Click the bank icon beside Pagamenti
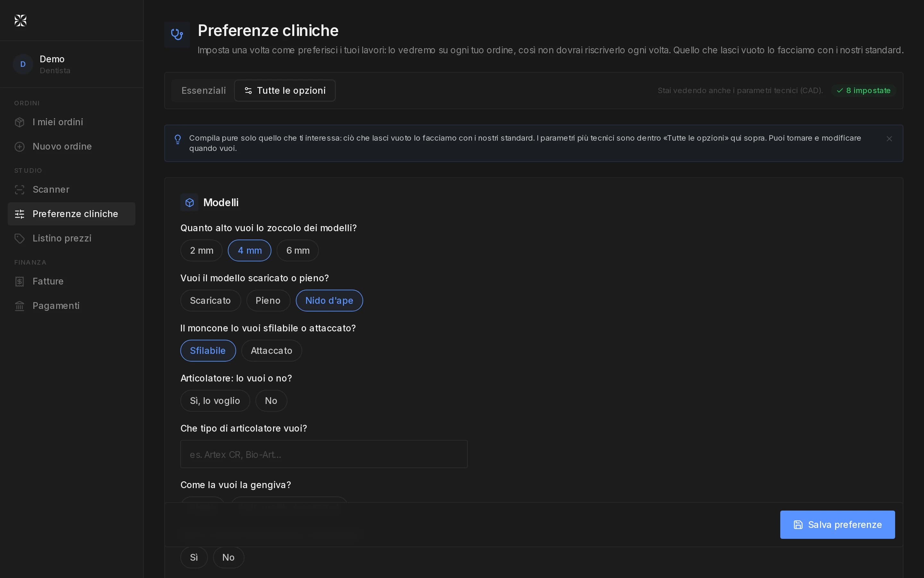Viewport: 924px width, 578px height. click(20, 306)
